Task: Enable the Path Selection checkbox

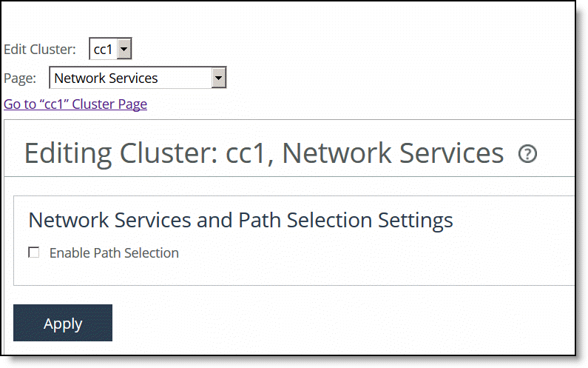Action: pyautogui.click(x=34, y=252)
